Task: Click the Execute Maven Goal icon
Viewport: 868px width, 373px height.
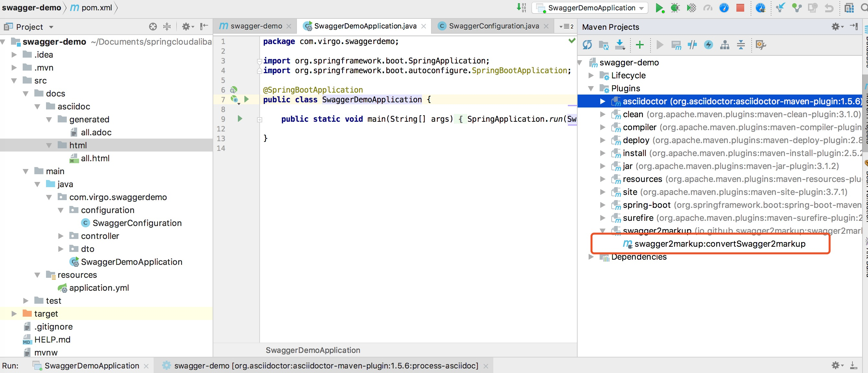Action: coord(676,45)
